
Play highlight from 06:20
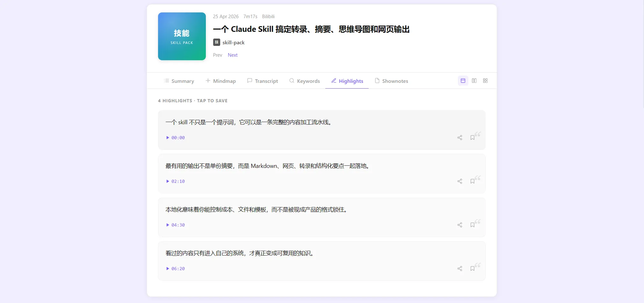click(175, 269)
